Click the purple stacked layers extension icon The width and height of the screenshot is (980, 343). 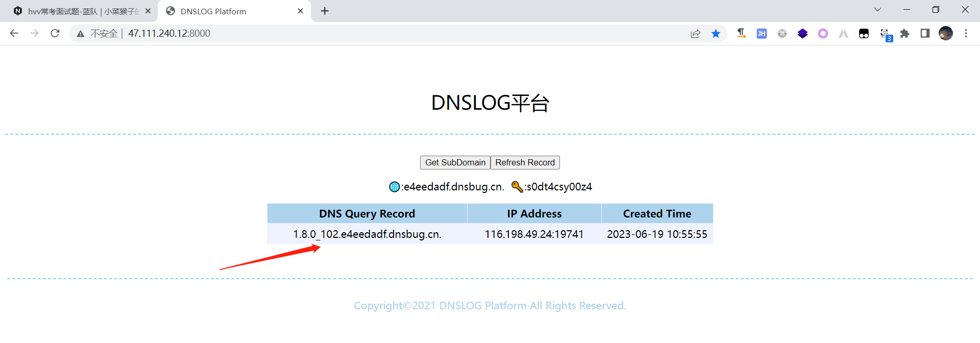(802, 34)
